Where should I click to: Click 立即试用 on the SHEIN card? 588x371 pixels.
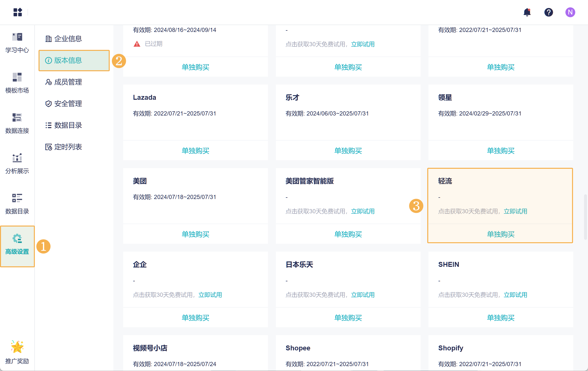coord(515,295)
